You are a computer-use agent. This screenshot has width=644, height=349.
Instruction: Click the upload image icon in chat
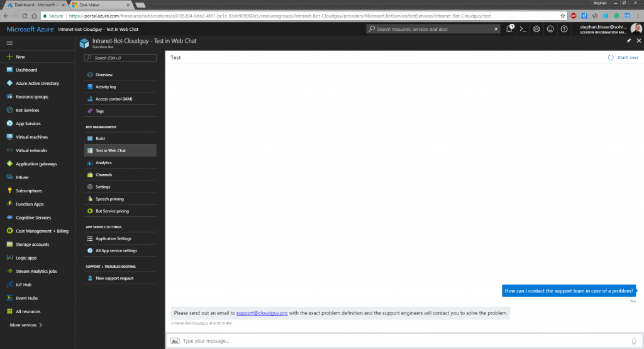point(175,341)
